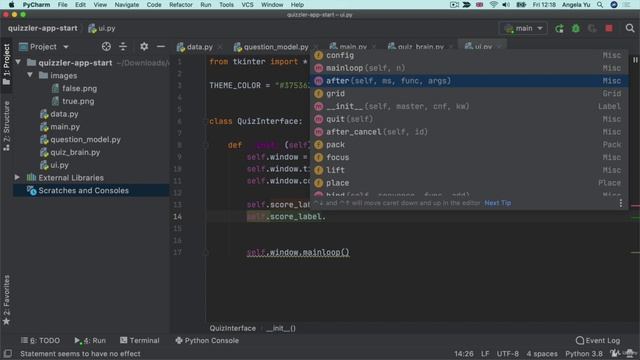The height and width of the screenshot is (360, 640).
Task: Toggle the Structure side tool window tab
Action: 6,126
